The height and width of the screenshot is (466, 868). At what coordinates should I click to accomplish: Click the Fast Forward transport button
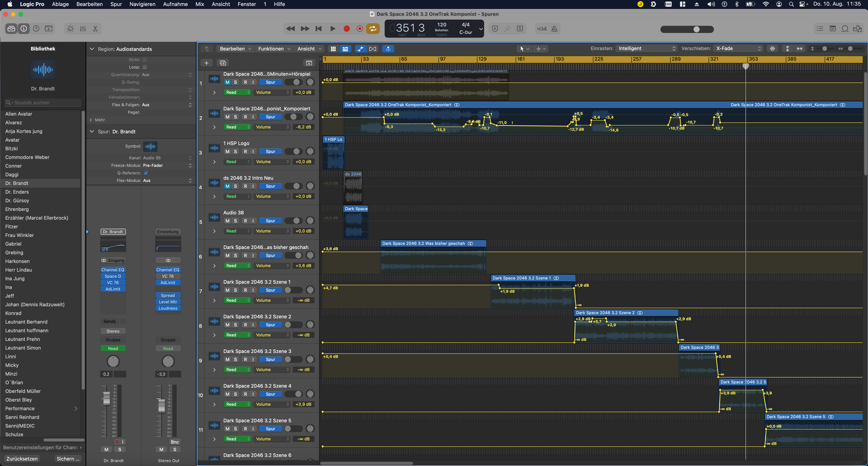pos(305,29)
